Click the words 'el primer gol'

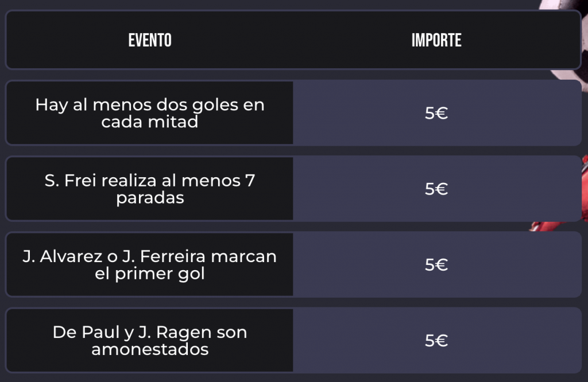150,274
